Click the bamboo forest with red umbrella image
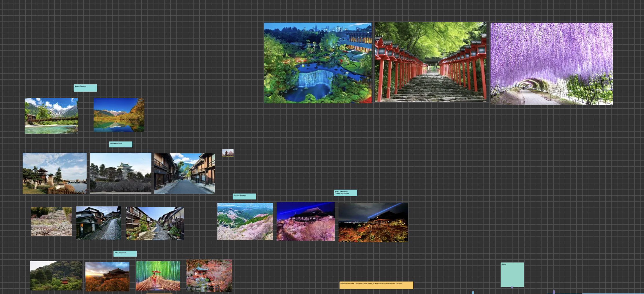644x294 pixels. click(158, 276)
